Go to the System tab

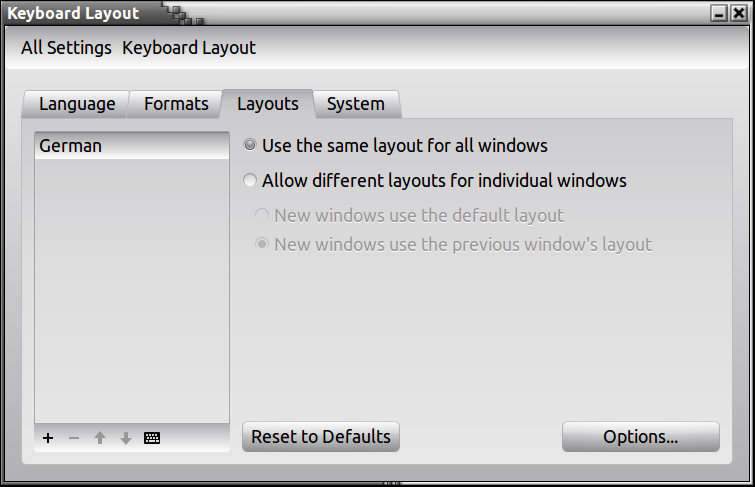(x=355, y=104)
